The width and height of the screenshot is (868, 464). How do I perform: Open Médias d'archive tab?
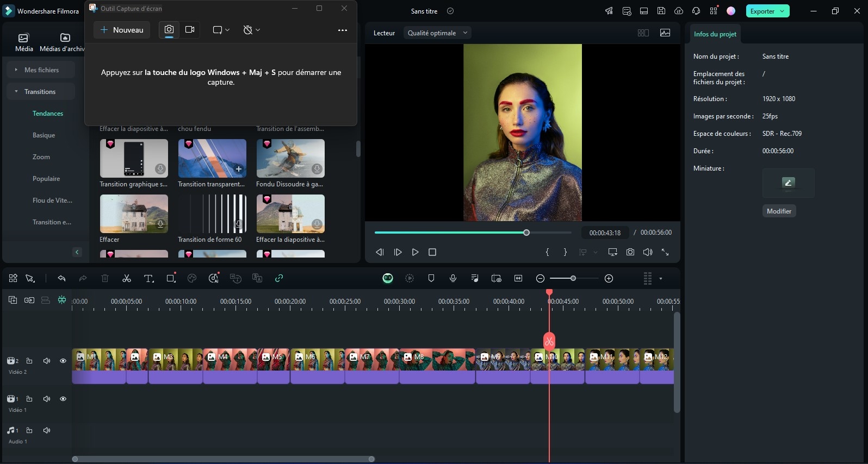(x=62, y=42)
